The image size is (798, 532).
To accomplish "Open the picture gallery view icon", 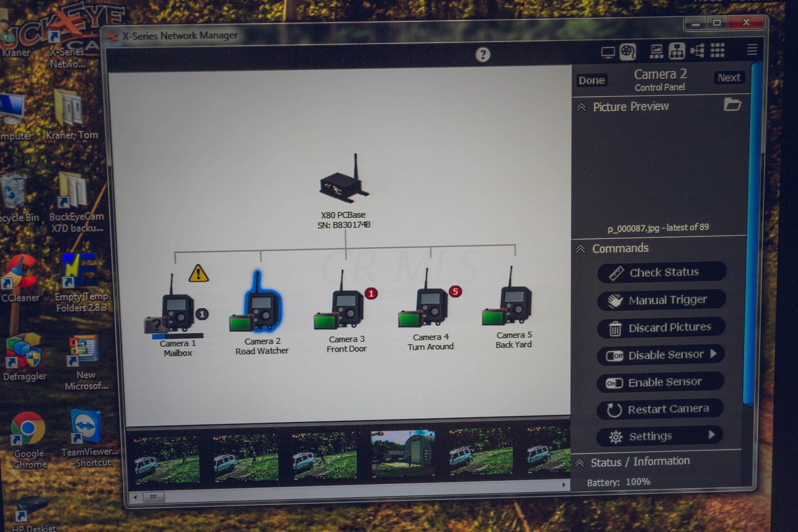I will pyautogui.click(x=656, y=51).
